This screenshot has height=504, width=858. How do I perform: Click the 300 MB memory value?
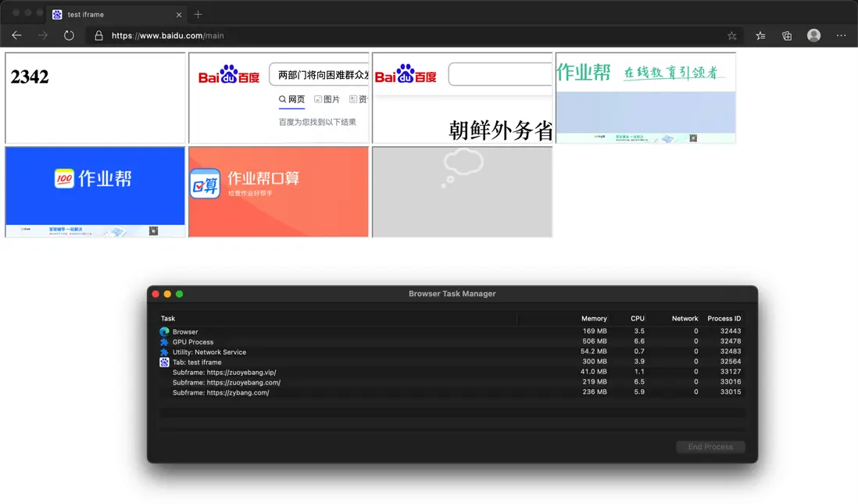click(x=594, y=362)
